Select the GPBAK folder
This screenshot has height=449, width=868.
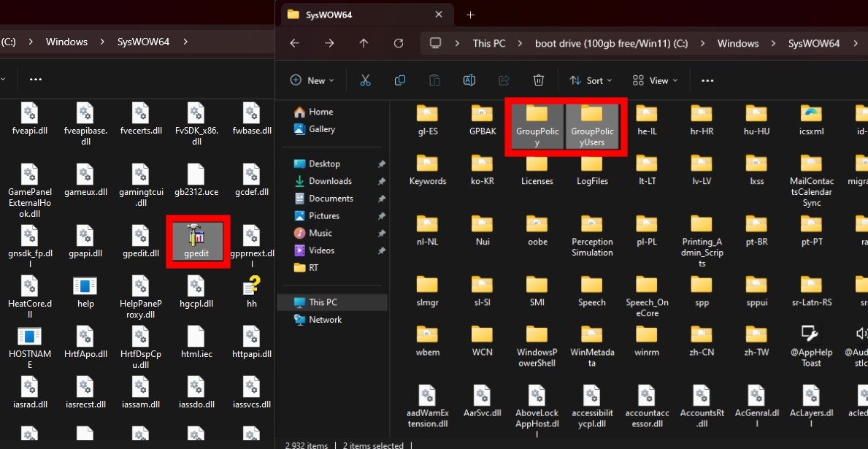pyautogui.click(x=482, y=120)
